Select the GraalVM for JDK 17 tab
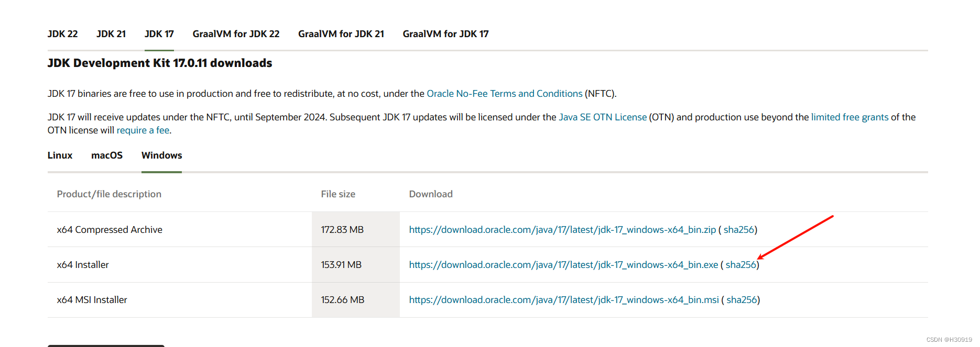Image resolution: width=980 pixels, height=347 pixels. click(x=445, y=33)
